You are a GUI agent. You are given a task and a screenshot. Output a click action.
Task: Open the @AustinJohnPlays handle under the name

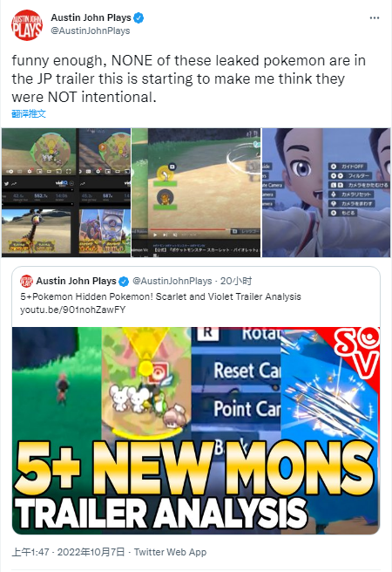(91, 31)
